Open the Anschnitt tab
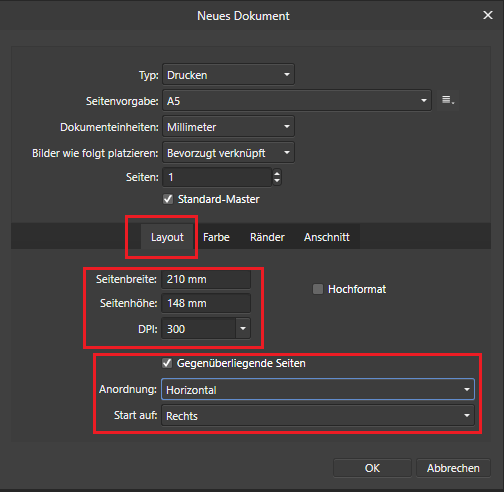This screenshot has height=492, width=504. tap(327, 237)
